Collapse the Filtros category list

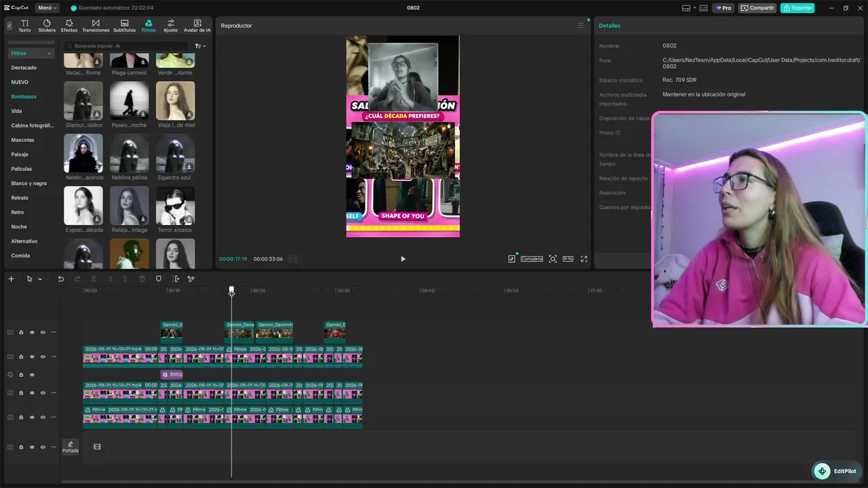click(x=31, y=53)
